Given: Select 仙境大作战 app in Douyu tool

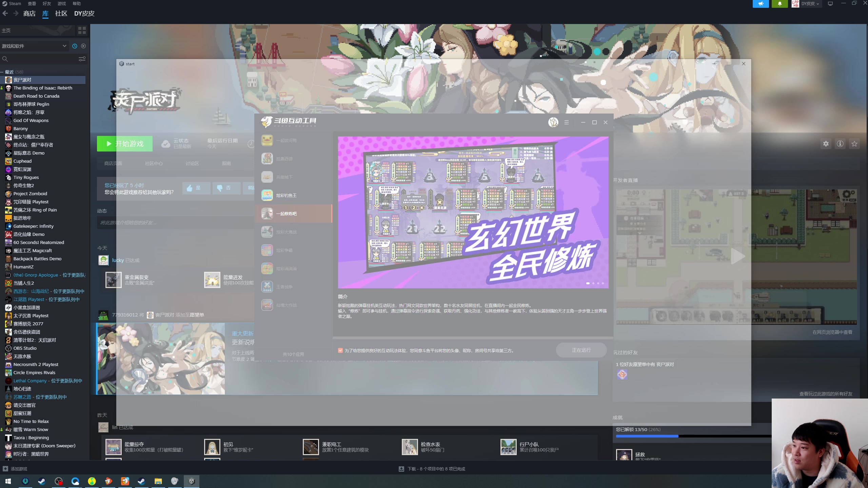Looking at the screenshot, I should [293, 305].
